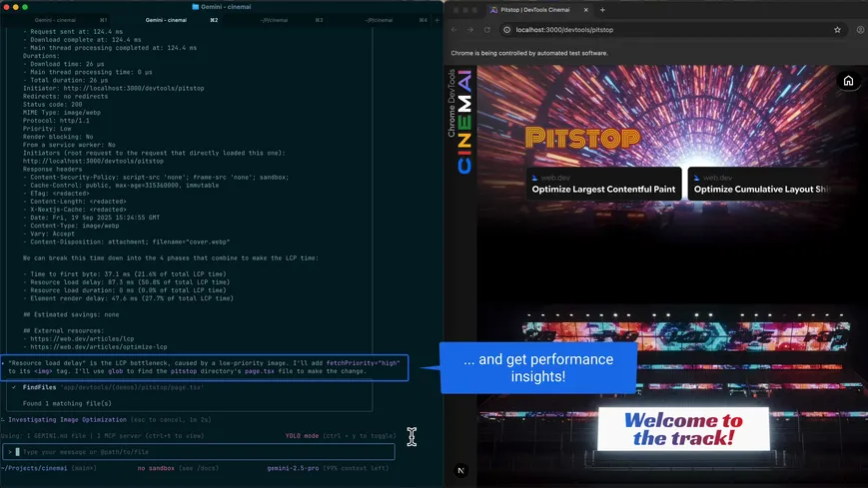Click the Welcome to the track! banner
The height and width of the screenshot is (488, 868).
pos(683,429)
